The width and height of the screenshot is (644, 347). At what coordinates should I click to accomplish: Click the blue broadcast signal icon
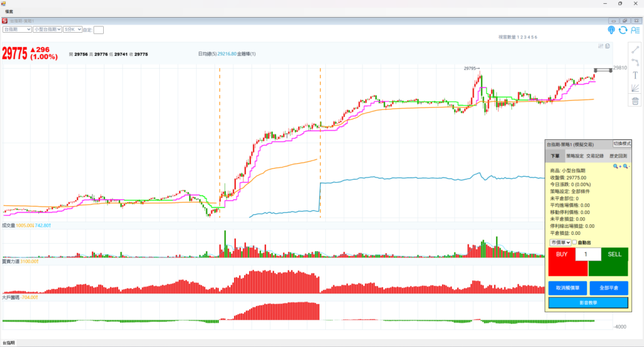click(611, 30)
